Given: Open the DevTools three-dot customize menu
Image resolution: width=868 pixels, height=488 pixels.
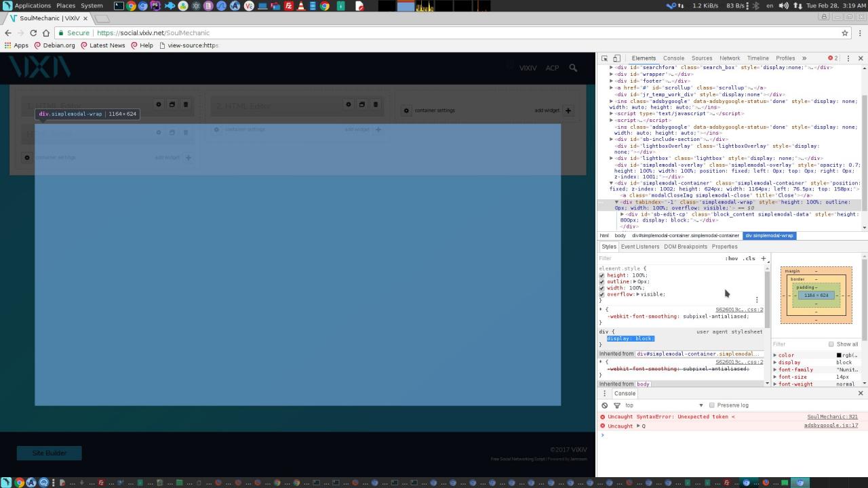Looking at the screenshot, I should 848,58.
